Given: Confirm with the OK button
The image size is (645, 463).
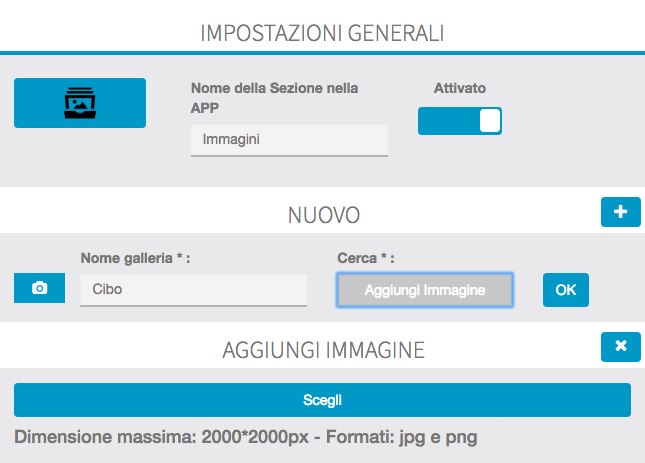Looking at the screenshot, I should click(566, 290).
